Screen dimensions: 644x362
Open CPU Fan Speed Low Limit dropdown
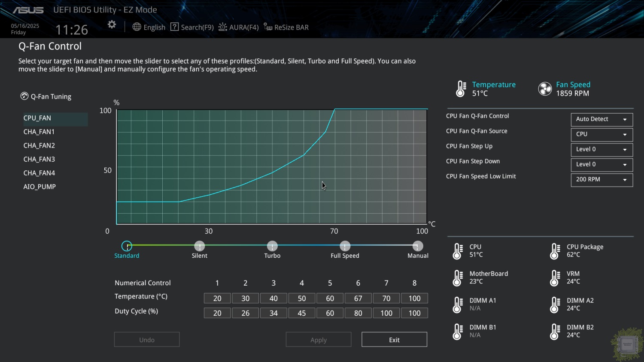[601, 179]
